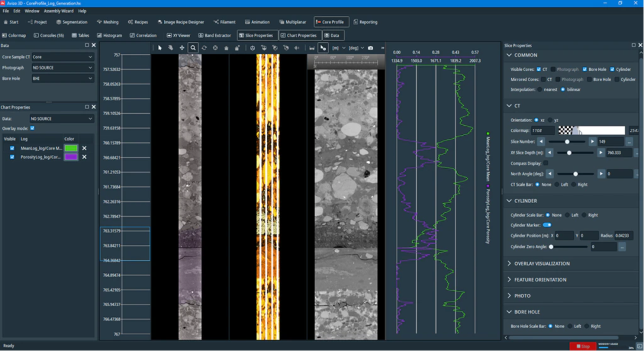Set interpolation to nearest
The width and height of the screenshot is (644, 351).
pos(540,89)
